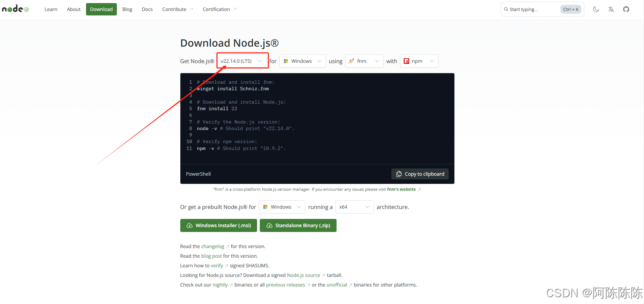Click Standalone Binary (.zip) button

(x=298, y=225)
